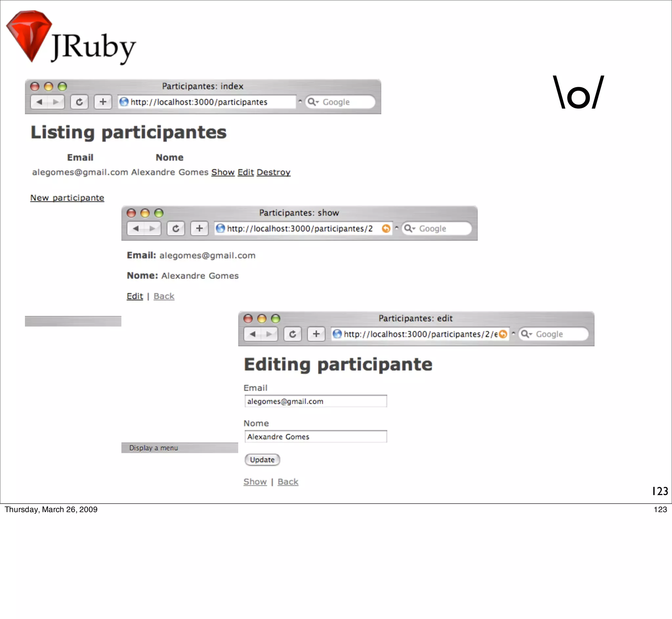Click reload button in Participantes edit window
Viewport: 672px width, 619px height.
pos(292,334)
